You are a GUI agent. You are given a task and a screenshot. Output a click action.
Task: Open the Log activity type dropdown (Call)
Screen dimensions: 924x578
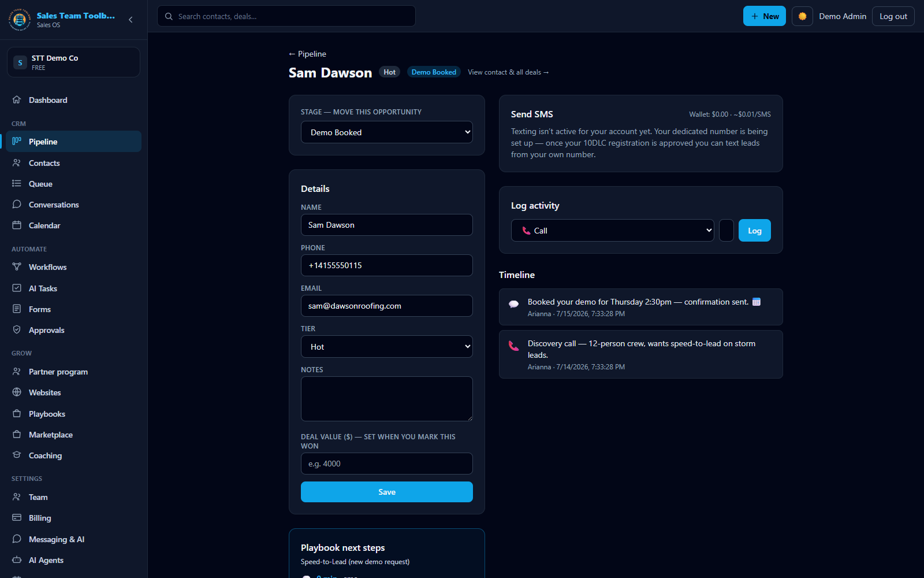(613, 231)
